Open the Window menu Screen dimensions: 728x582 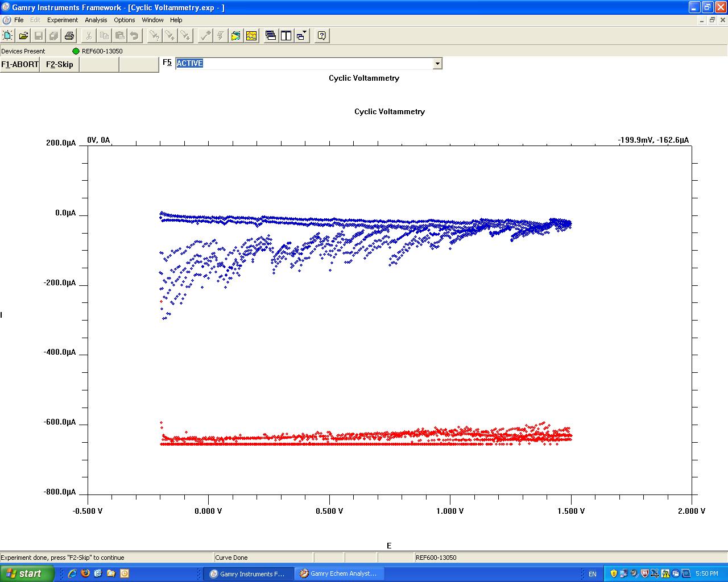[153, 20]
